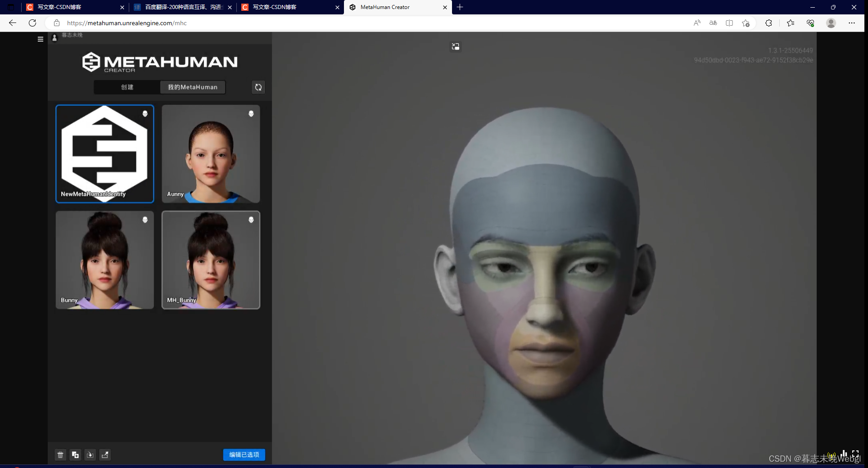
Task: Open browser extensions menu
Action: pyautogui.click(x=769, y=23)
